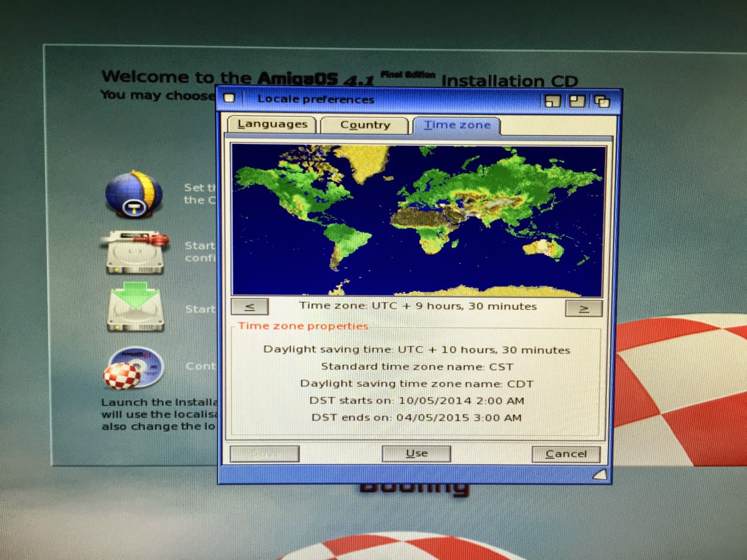The width and height of the screenshot is (747, 560).
Task: Click 'Standard time zone name: CST' text
Action: pos(417,367)
